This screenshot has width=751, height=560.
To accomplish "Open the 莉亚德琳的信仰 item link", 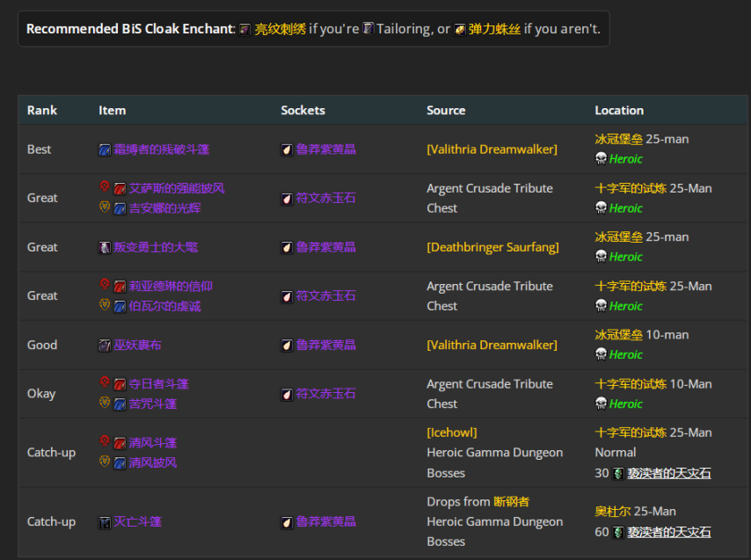I will coord(171,286).
